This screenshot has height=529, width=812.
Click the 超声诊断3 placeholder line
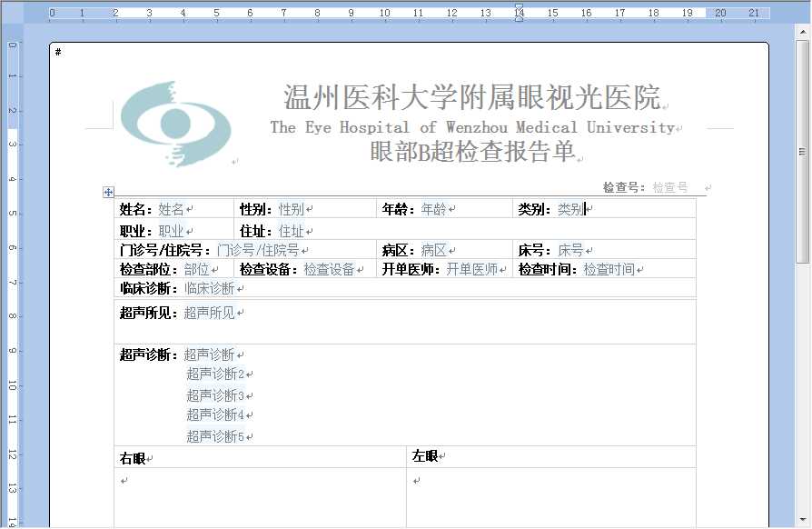215,396
